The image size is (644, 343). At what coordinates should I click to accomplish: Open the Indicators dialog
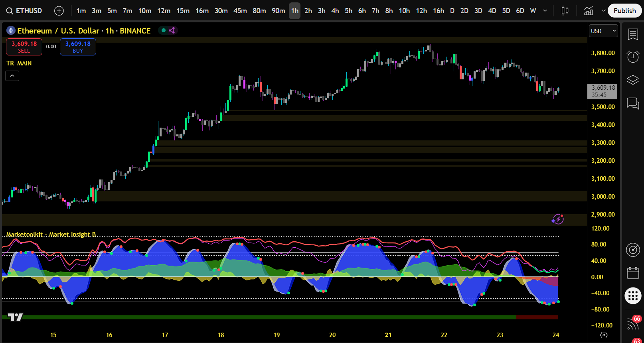click(589, 11)
